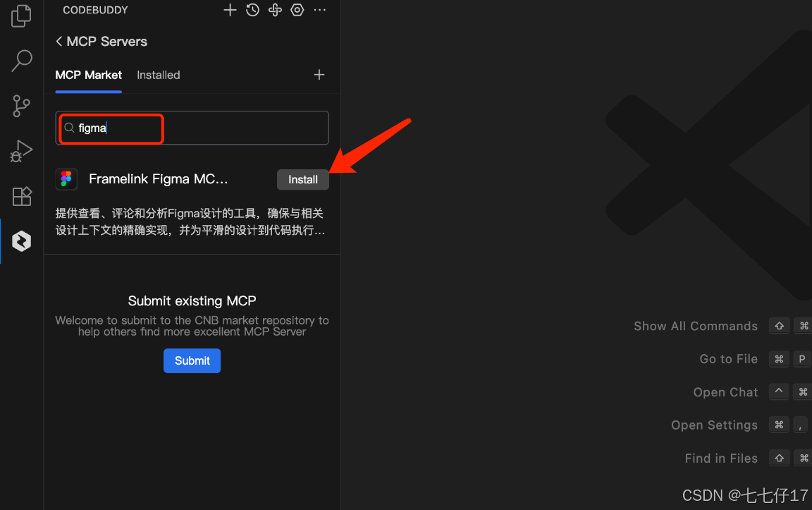Open CodeBuddy settings hexagon icon
The height and width of the screenshot is (510, 812).
coord(297,10)
